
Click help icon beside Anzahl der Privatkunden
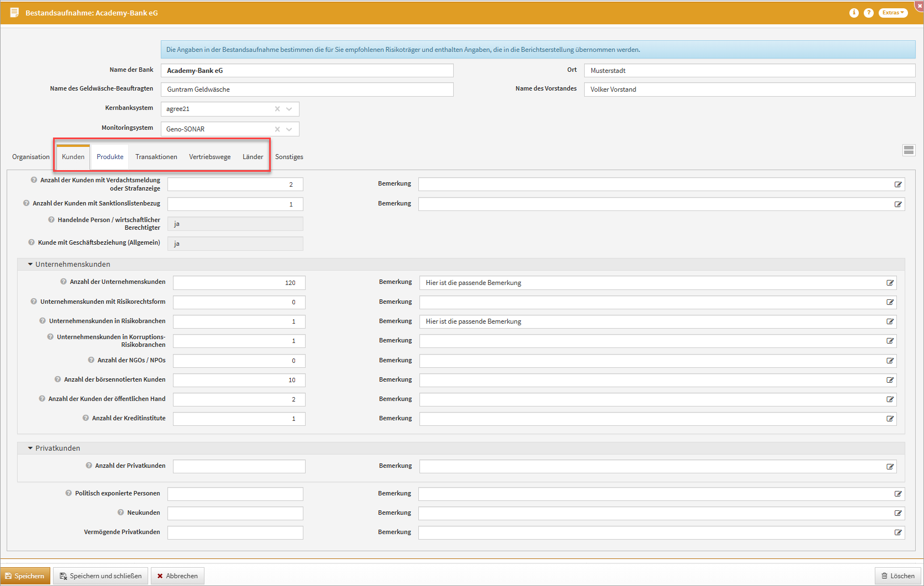pyautogui.click(x=89, y=466)
